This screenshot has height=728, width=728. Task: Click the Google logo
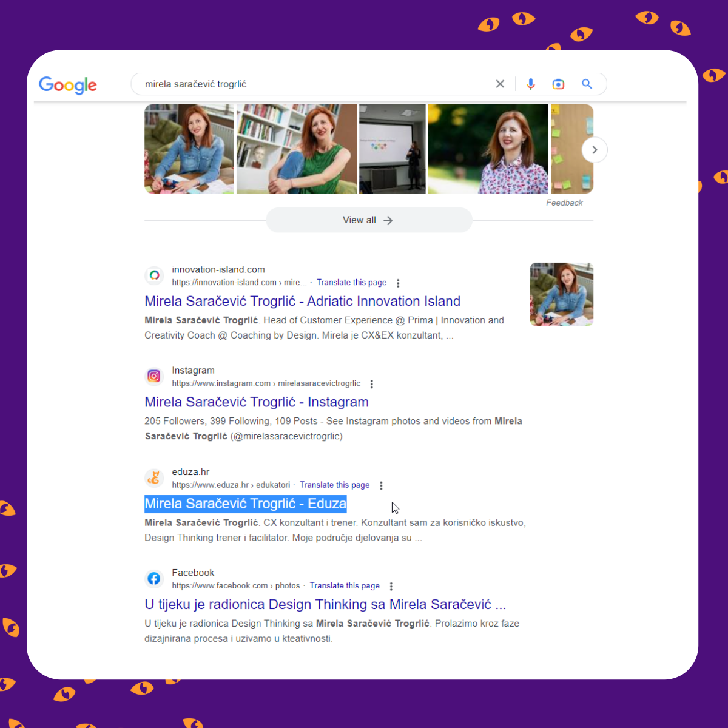click(68, 85)
